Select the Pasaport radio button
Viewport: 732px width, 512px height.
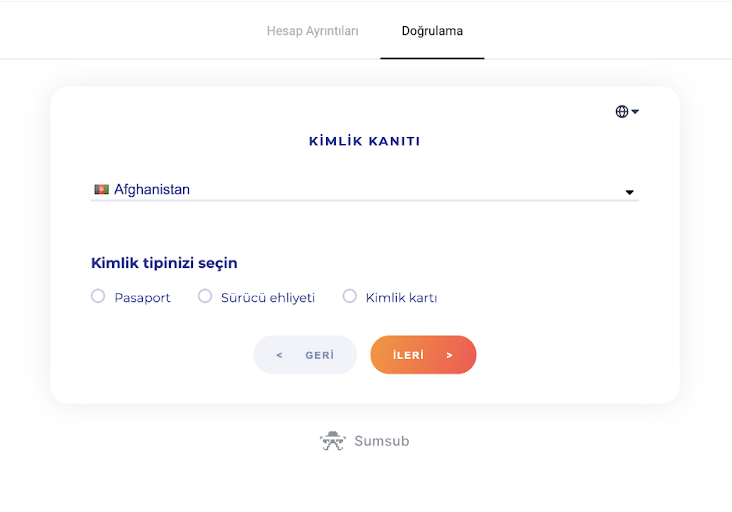[98, 296]
